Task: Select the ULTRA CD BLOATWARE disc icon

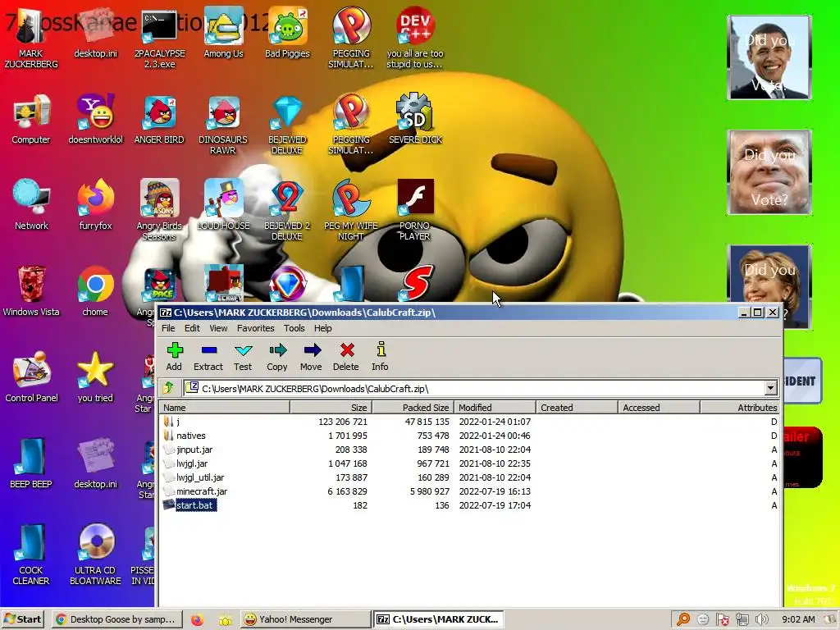Action: pos(95,555)
